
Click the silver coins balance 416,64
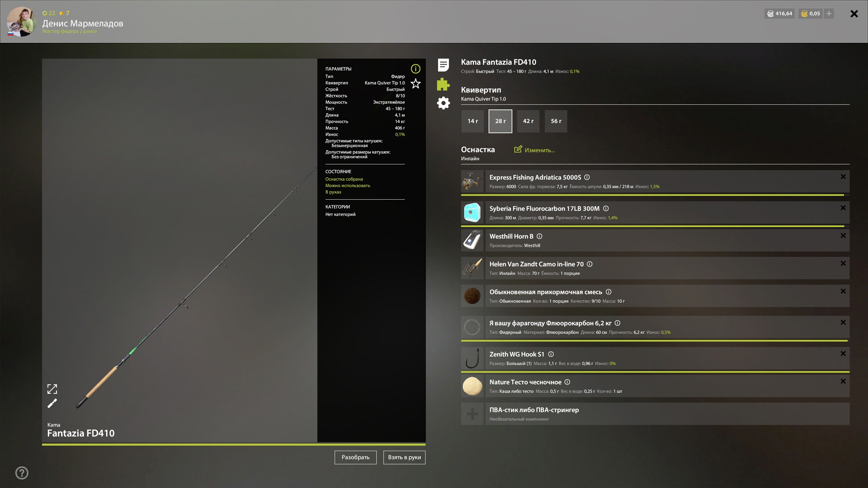780,14
